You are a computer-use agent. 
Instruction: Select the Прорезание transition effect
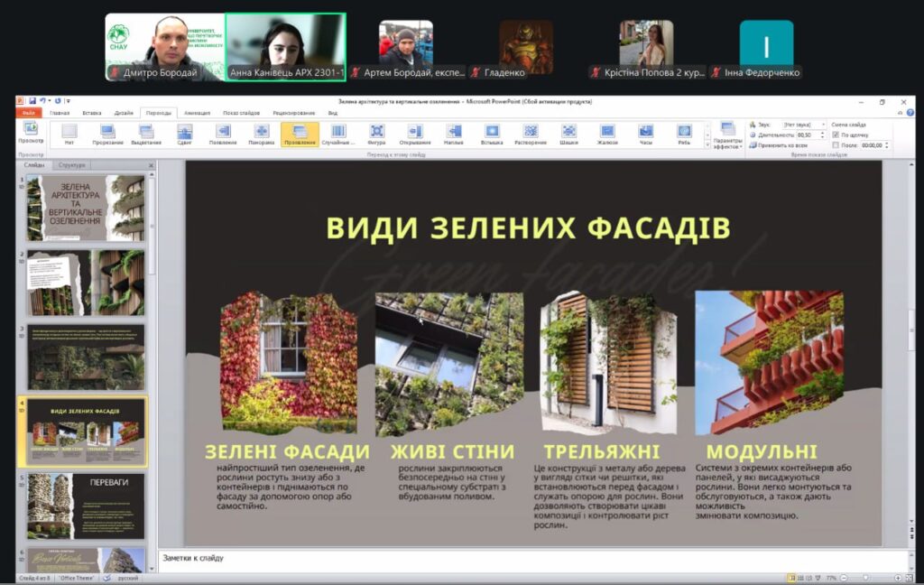pos(107,134)
